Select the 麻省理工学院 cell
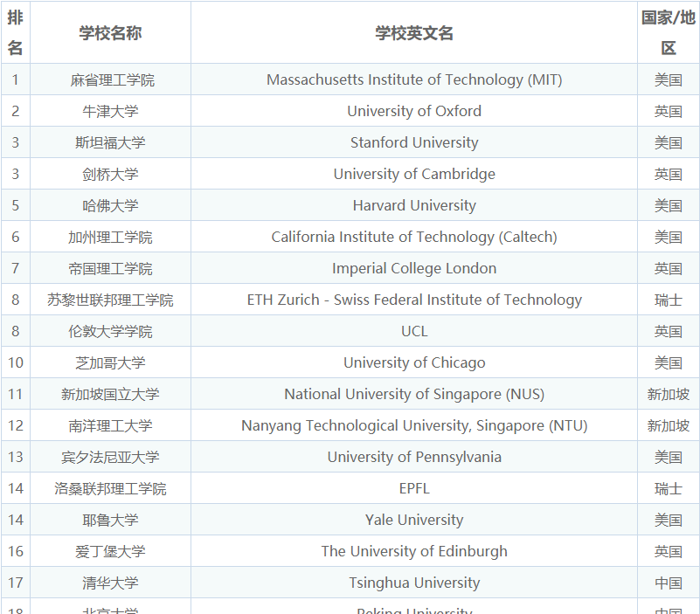 point(110,79)
